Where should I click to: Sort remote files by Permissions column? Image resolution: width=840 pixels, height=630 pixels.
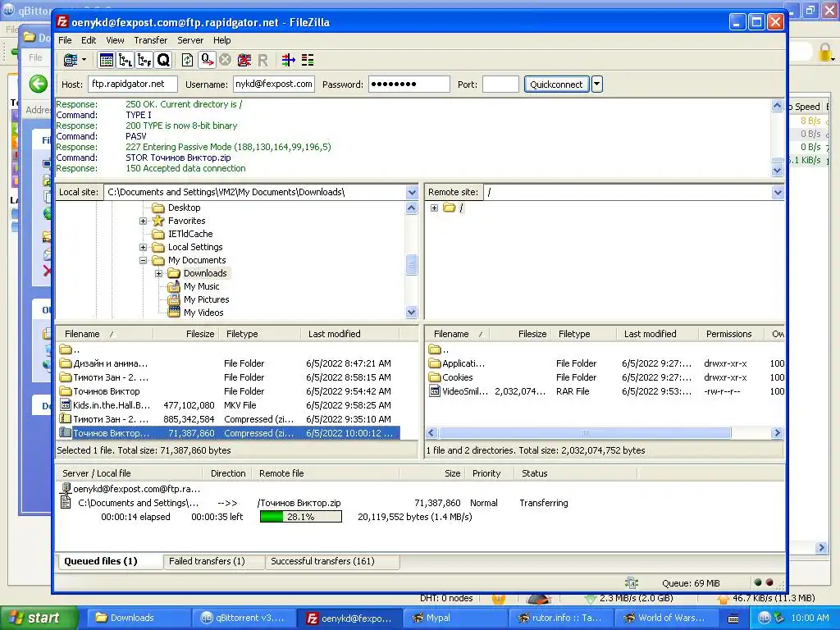pos(728,334)
